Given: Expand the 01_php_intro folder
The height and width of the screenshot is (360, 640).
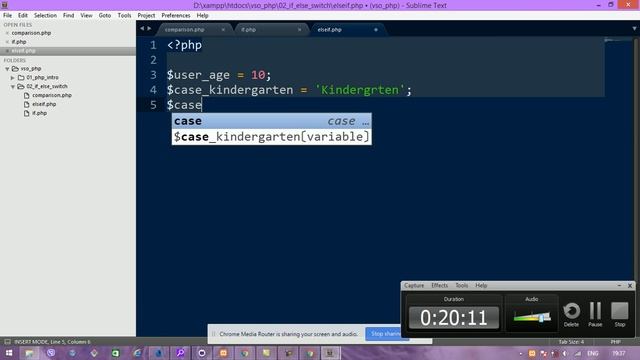Looking at the screenshot, I should [x=13, y=78].
